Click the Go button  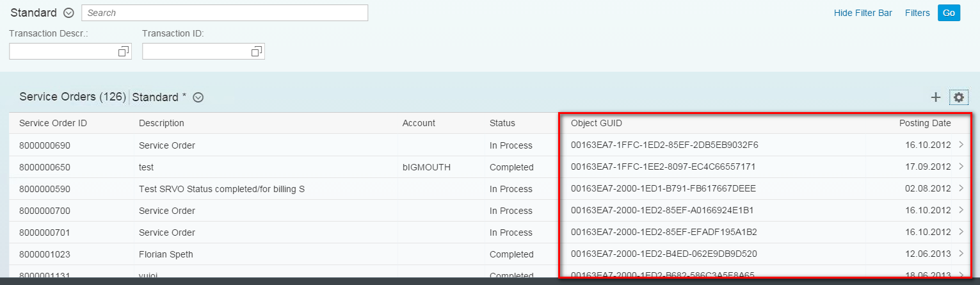tap(949, 13)
